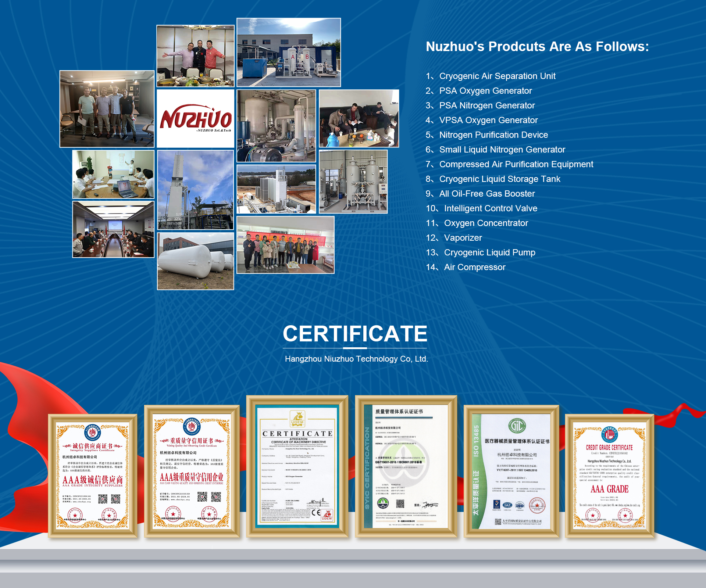
Task: Open the Credit Grade AAA certificate
Action: pyautogui.click(x=609, y=476)
